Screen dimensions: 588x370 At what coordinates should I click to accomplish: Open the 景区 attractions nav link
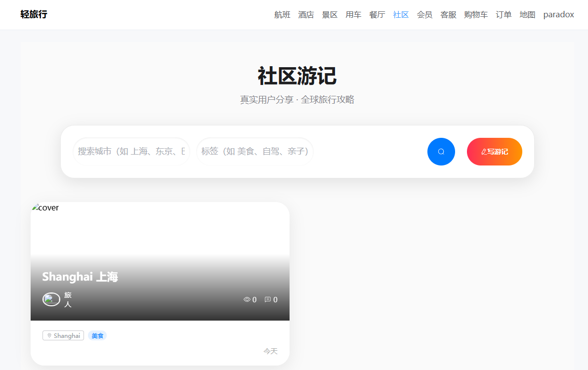[x=330, y=15]
